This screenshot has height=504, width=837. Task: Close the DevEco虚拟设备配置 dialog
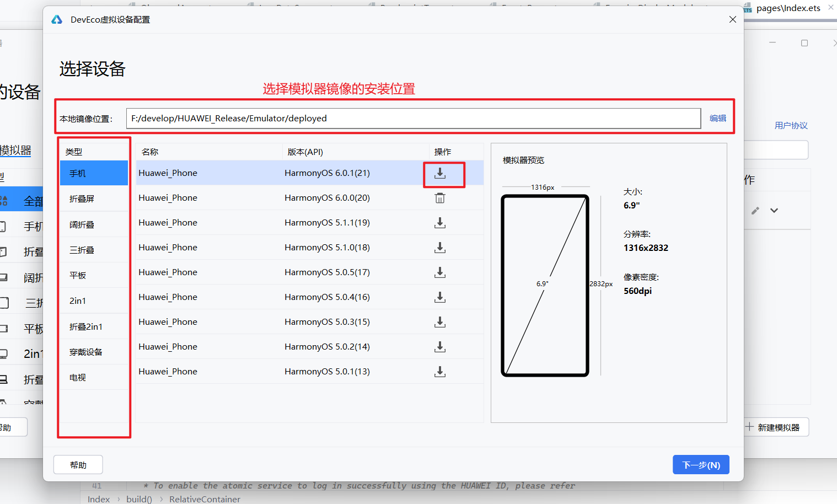coord(732,19)
